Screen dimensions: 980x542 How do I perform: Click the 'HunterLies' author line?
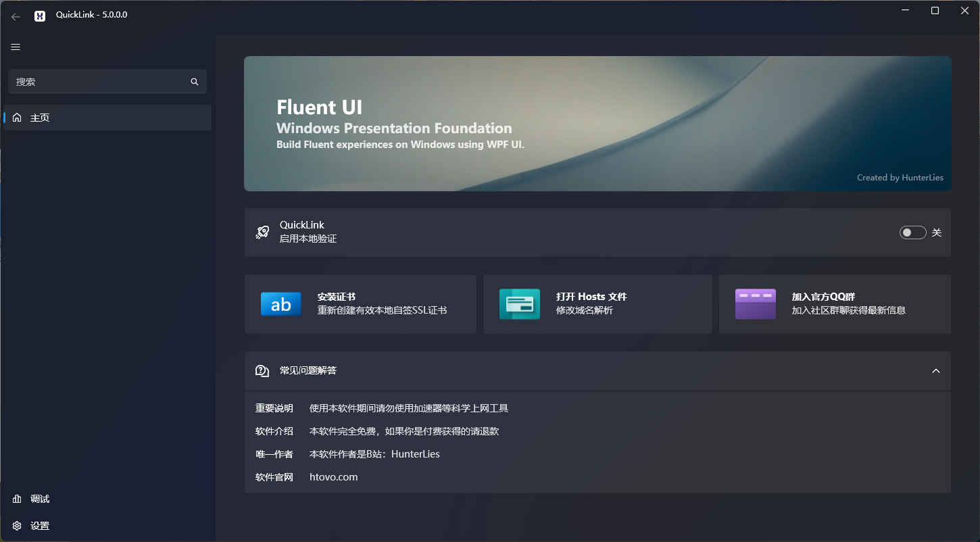coord(374,454)
